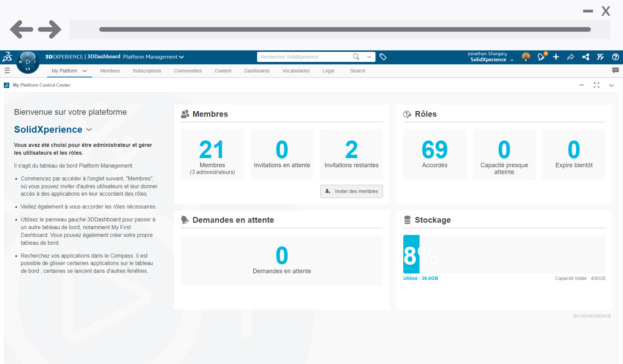Open the chat message icon below the toolbar
623x364 pixels.
point(615,70)
